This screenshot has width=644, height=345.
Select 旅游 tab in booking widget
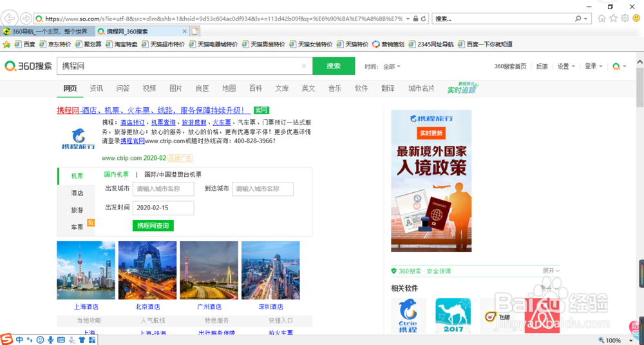click(x=77, y=210)
